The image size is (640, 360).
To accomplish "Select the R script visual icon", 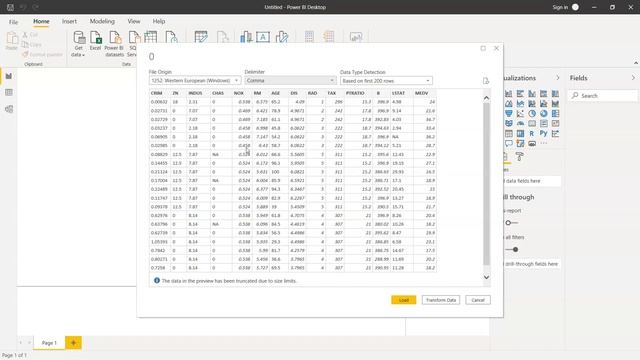I will pos(531,133).
